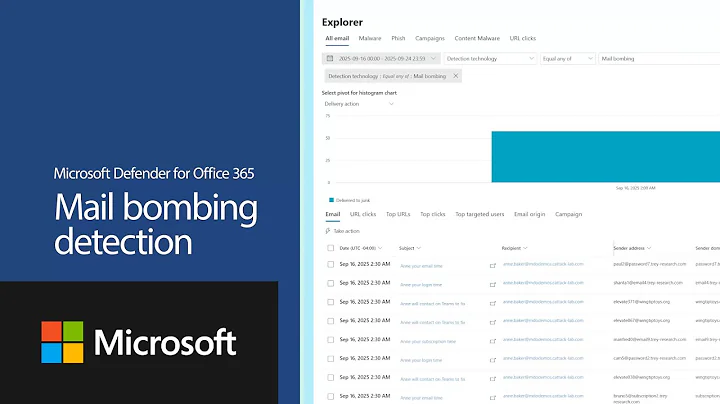The height and width of the screenshot is (404, 720).
Task: Select the row from bruno5@subscription2
Action: (331, 396)
